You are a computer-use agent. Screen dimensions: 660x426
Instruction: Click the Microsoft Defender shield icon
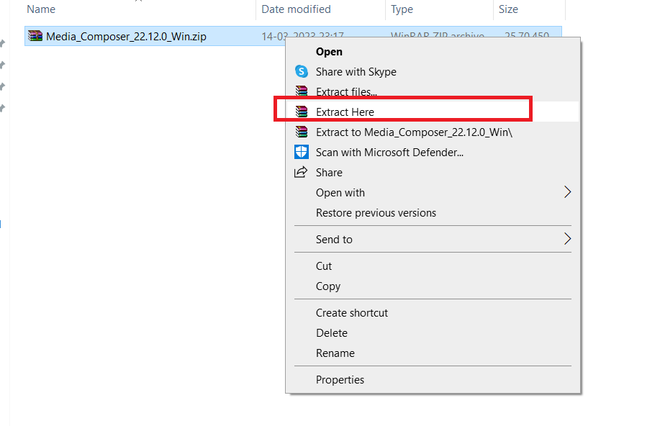(301, 152)
